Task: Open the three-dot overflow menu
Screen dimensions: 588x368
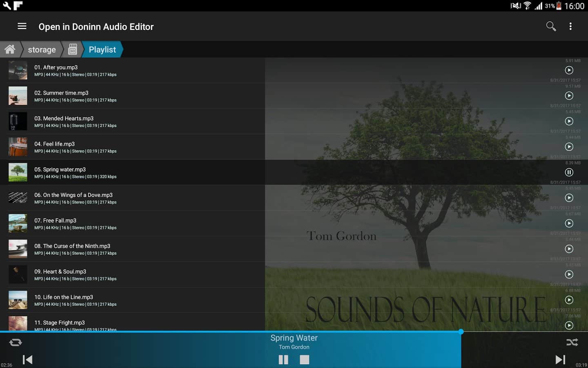Action: point(570,27)
